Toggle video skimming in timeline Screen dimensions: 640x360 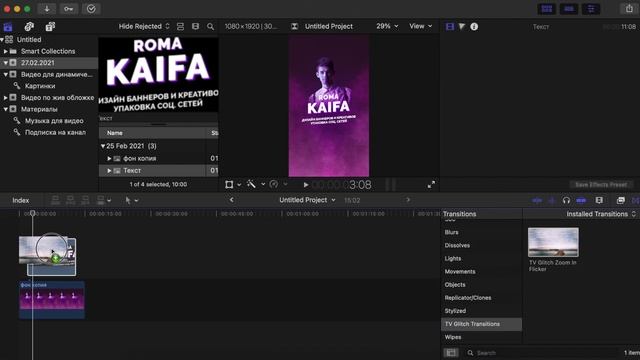point(537,200)
